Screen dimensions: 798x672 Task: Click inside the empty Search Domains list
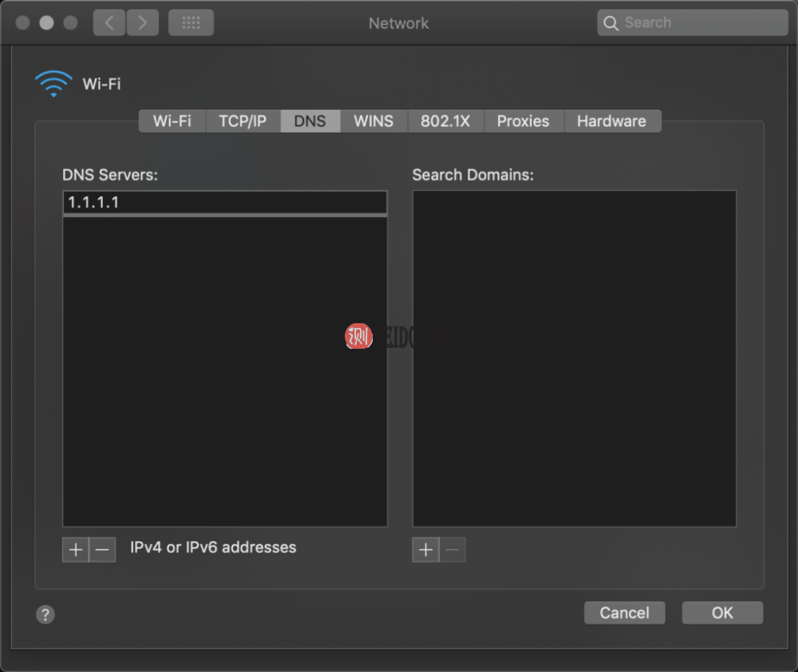(574, 357)
